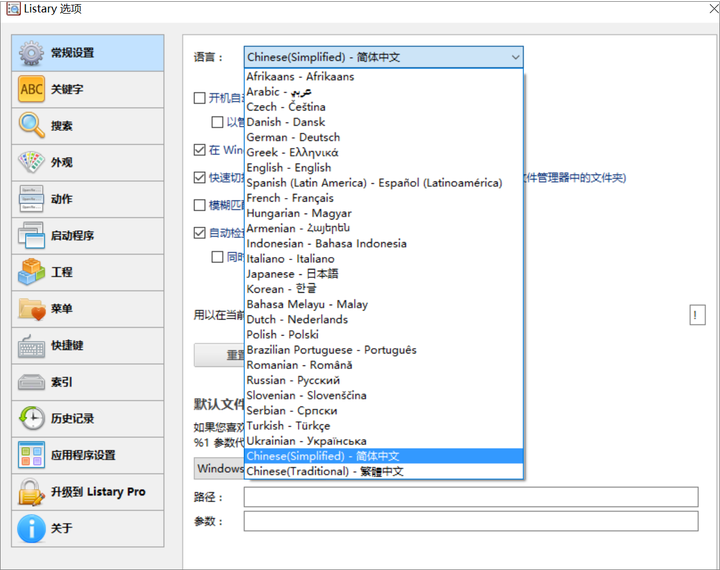
Task: Select German - Deutsch language
Action: (x=384, y=137)
